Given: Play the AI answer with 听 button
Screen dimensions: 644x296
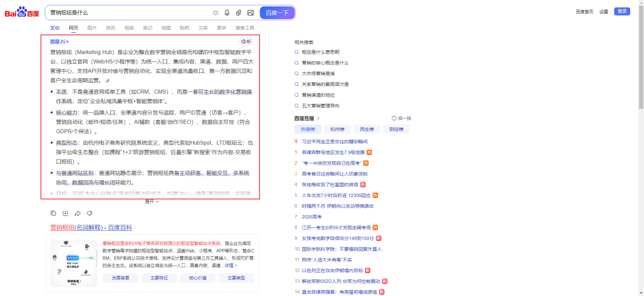Looking at the screenshot, I should click(x=246, y=42).
